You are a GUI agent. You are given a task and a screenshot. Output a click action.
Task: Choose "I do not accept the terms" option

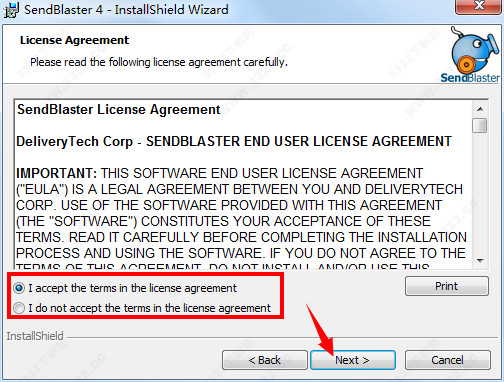19,308
